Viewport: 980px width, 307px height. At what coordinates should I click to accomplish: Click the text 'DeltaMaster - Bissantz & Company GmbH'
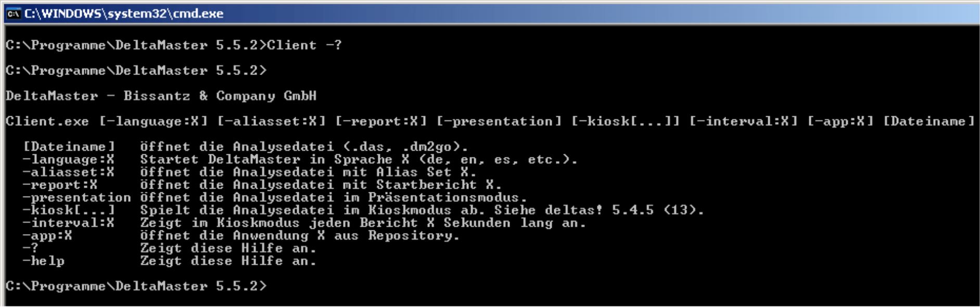[x=161, y=96]
